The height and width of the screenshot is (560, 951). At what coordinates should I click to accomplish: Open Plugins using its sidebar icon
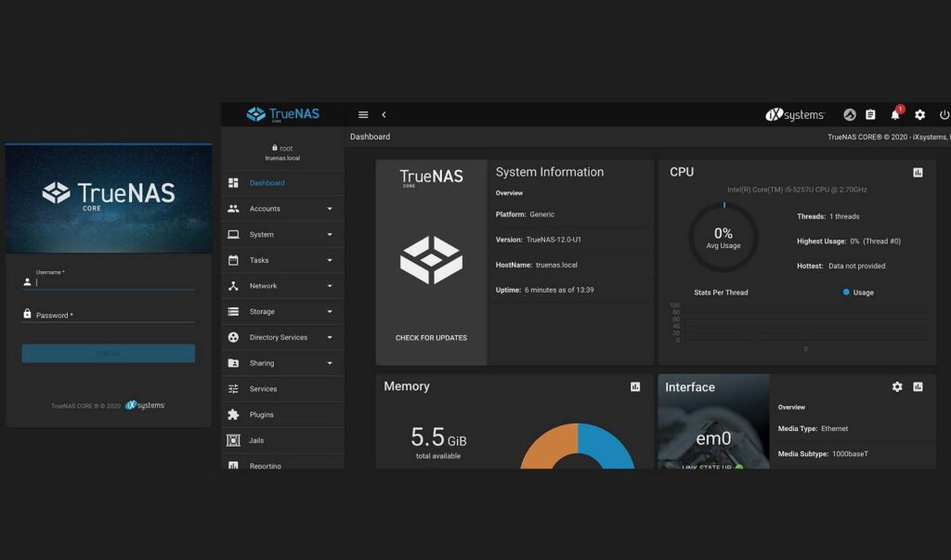point(235,414)
